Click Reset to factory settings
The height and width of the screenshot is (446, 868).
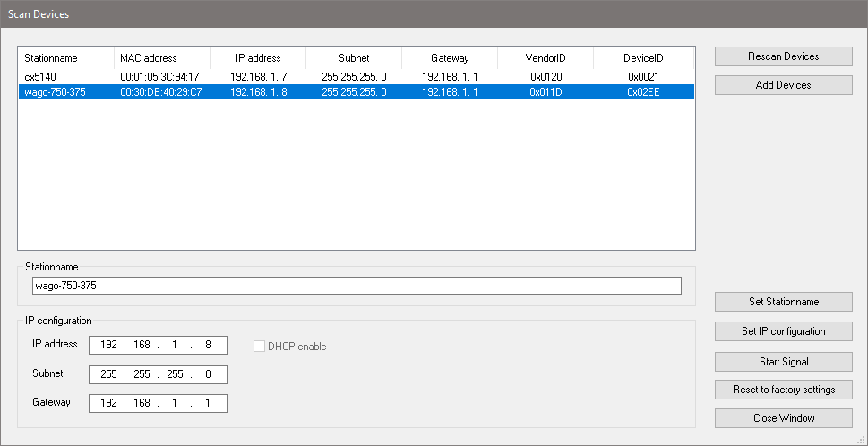pos(783,390)
